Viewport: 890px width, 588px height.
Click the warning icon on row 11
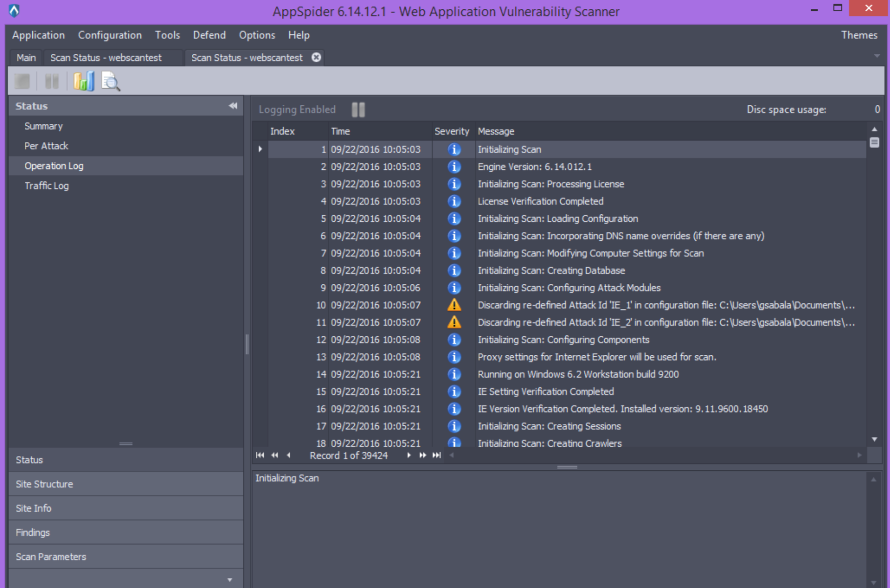pos(454,322)
